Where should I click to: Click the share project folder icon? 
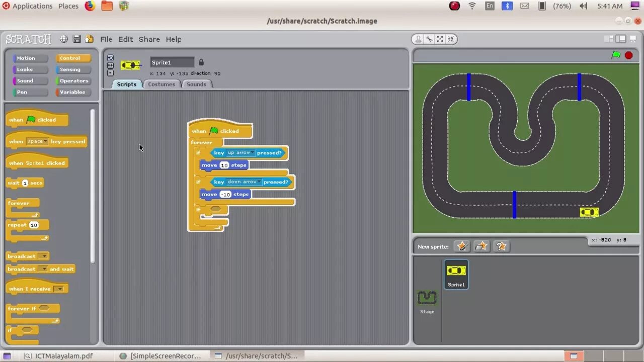(x=89, y=39)
